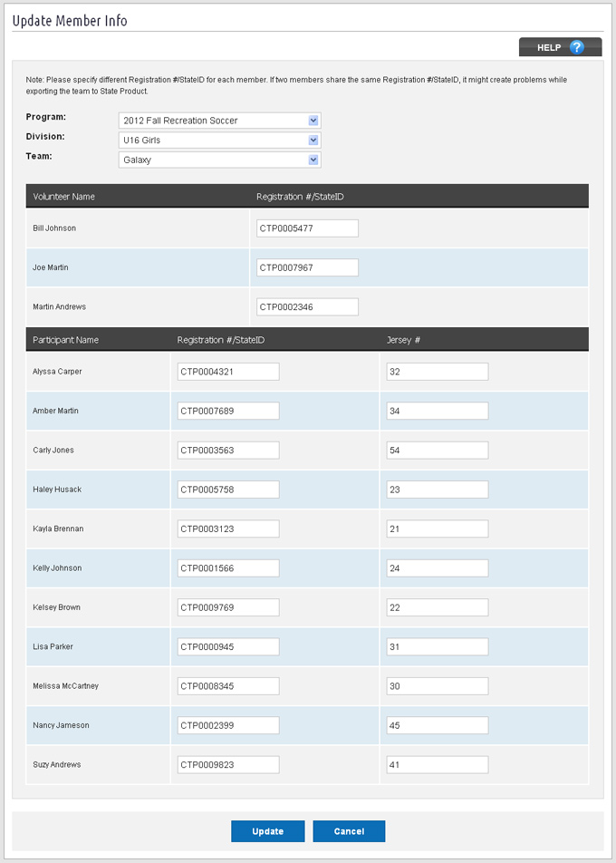This screenshot has width=616, height=863.
Task: Click the name Alyssa Carper
Action: coord(57,372)
